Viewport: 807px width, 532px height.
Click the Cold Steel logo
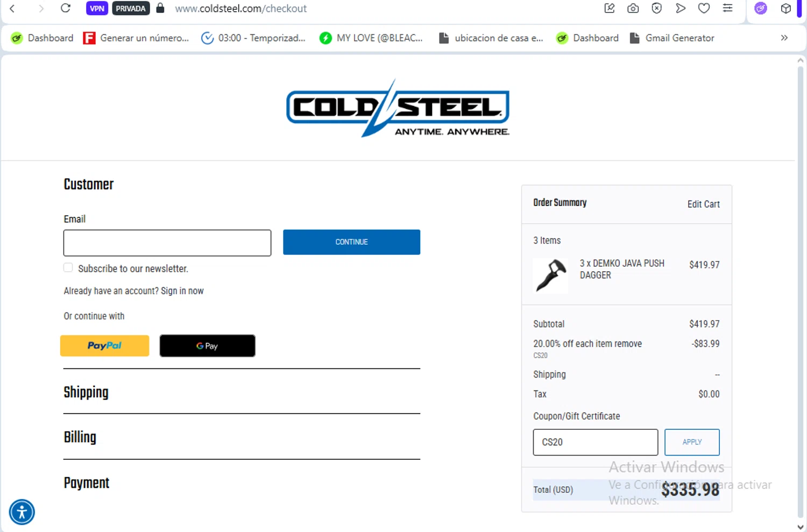click(398, 108)
